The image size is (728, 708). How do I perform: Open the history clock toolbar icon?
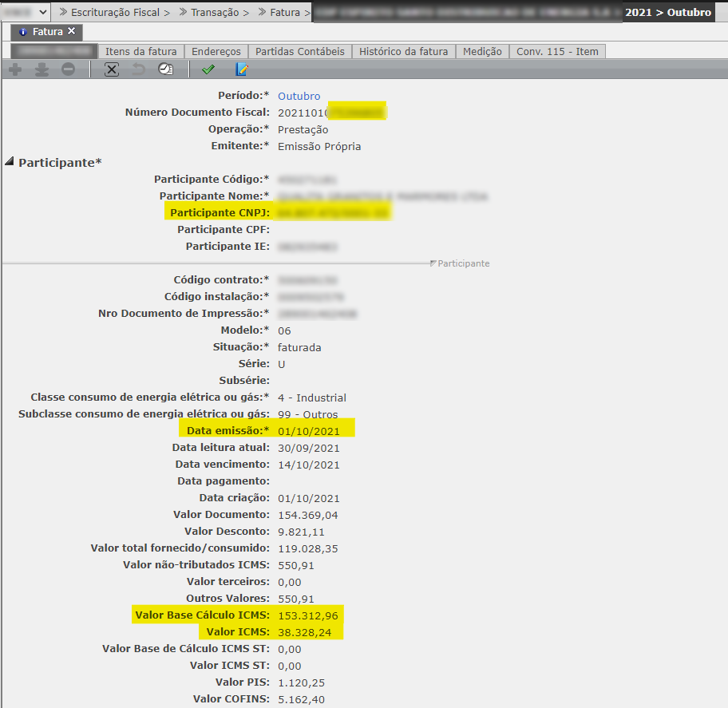tap(165, 70)
